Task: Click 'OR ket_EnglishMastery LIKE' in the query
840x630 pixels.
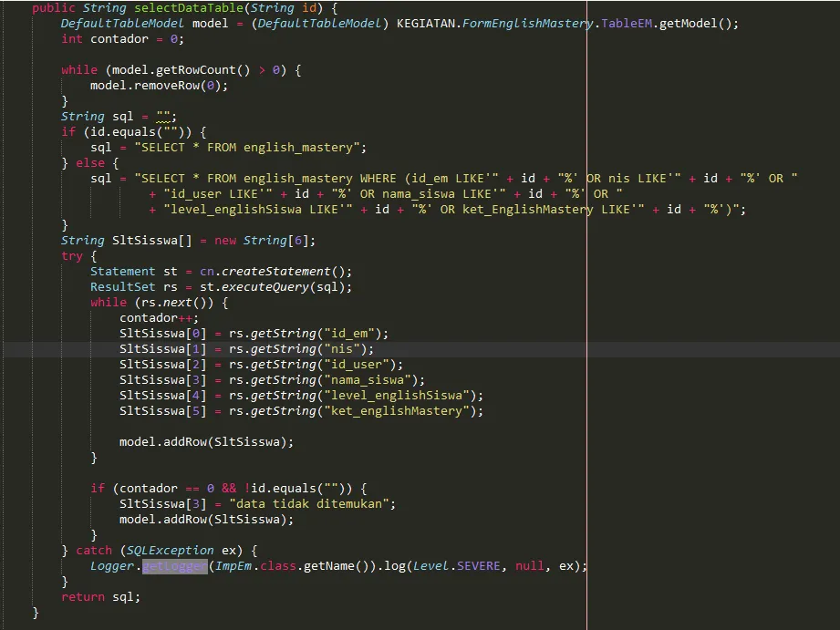Action: point(535,210)
